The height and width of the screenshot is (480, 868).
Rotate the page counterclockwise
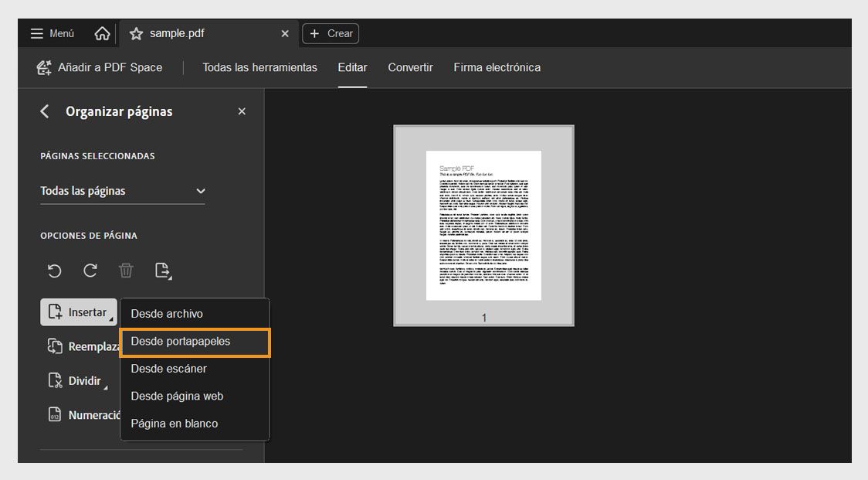(54, 271)
